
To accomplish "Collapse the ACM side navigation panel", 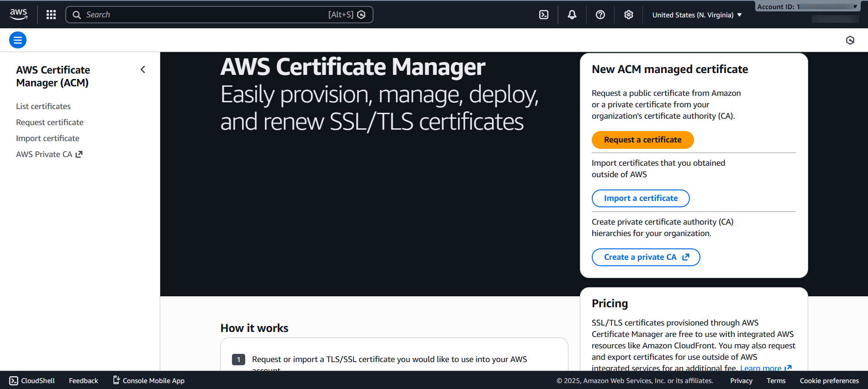I will point(143,69).
